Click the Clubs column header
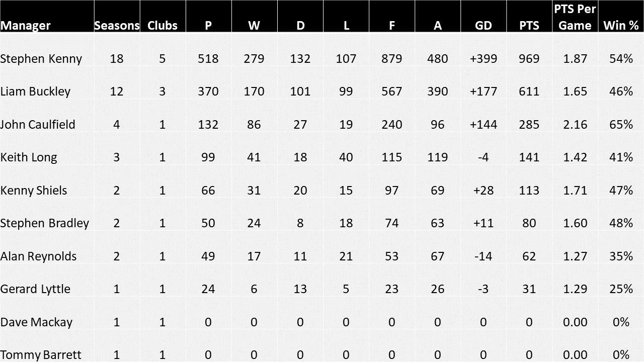Image resolution: width=644 pixels, height=362 pixels. click(x=163, y=25)
